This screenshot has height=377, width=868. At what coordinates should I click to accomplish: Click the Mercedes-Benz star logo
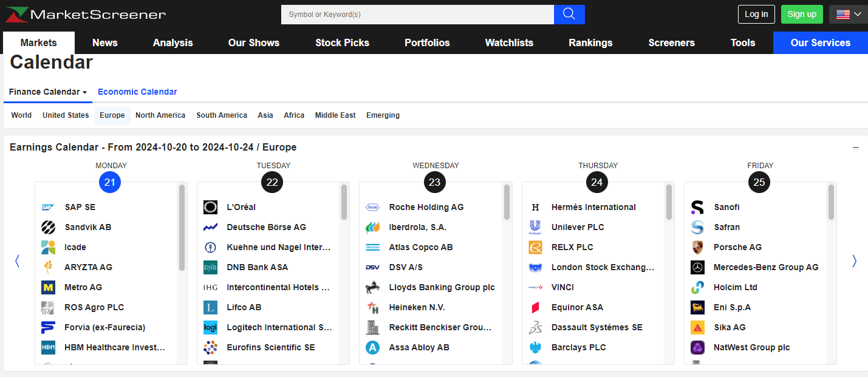[697, 267]
